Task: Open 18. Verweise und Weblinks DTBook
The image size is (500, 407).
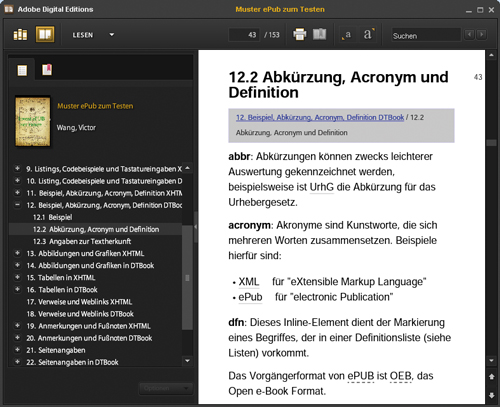Action: 80,314
